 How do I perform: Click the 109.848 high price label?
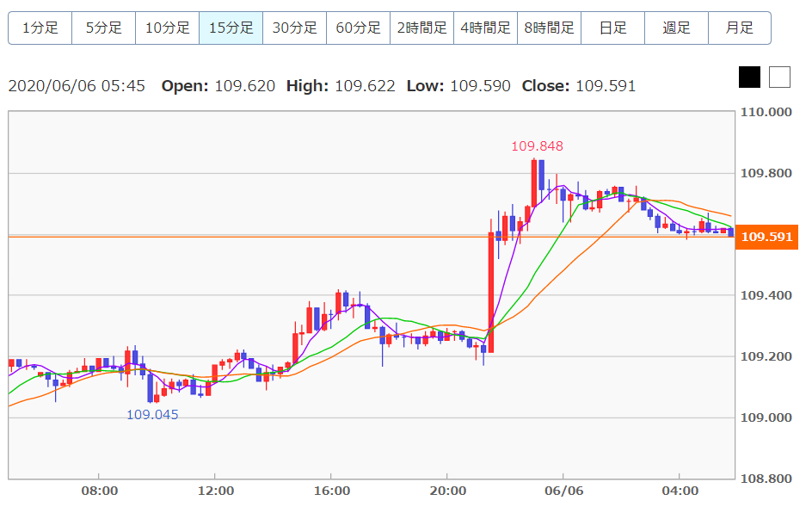pyautogui.click(x=537, y=146)
